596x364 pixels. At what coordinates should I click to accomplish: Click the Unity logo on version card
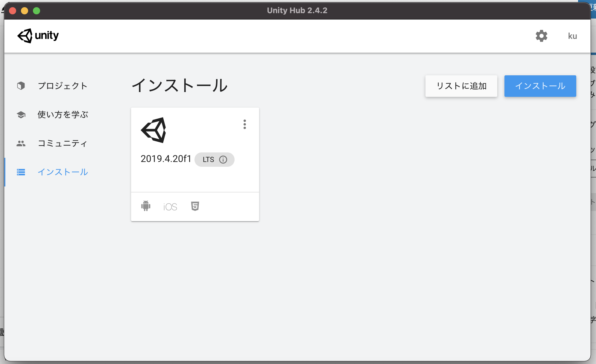pyautogui.click(x=153, y=130)
